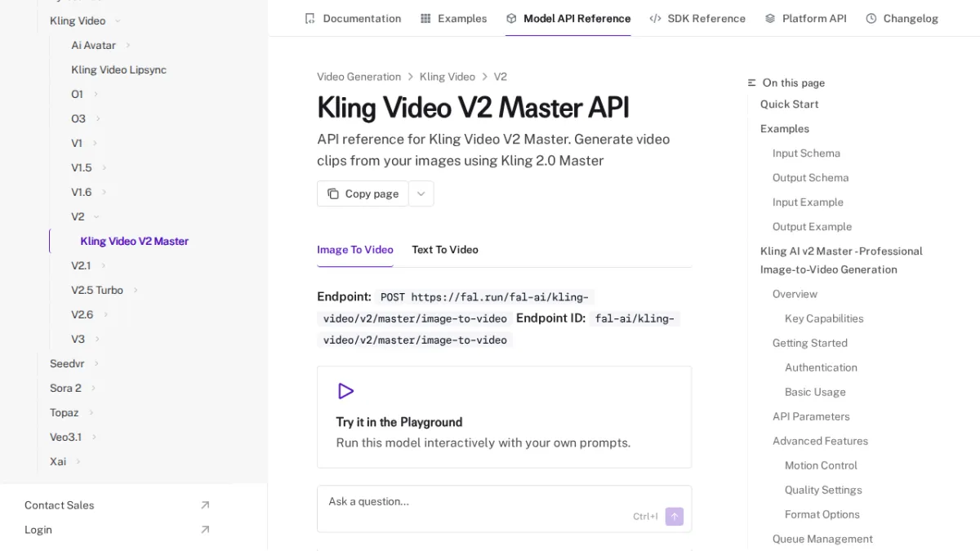The height and width of the screenshot is (551, 980).
Task: Click V2 in the breadcrumb
Action: [500, 77]
